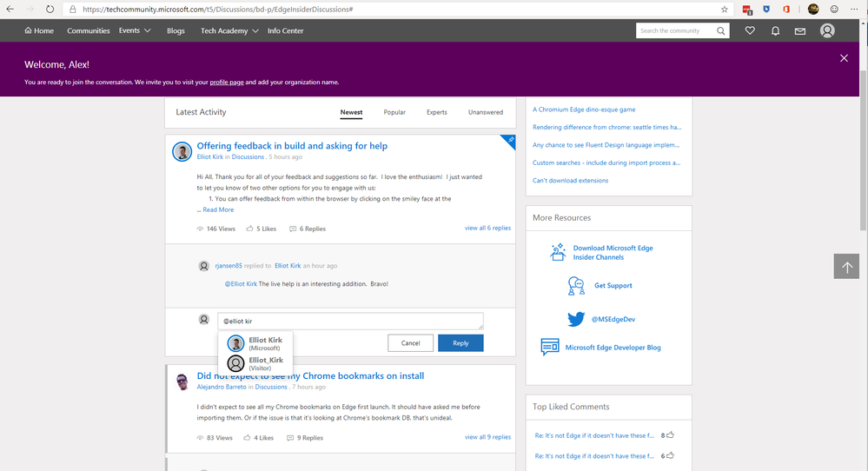Open 'Custom searches - include during import' link
This screenshot has height=471, width=868.
click(x=606, y=163)
